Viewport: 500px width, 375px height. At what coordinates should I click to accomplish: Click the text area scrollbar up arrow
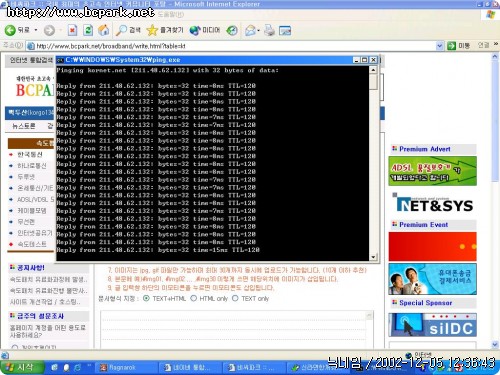coord(369,315)
